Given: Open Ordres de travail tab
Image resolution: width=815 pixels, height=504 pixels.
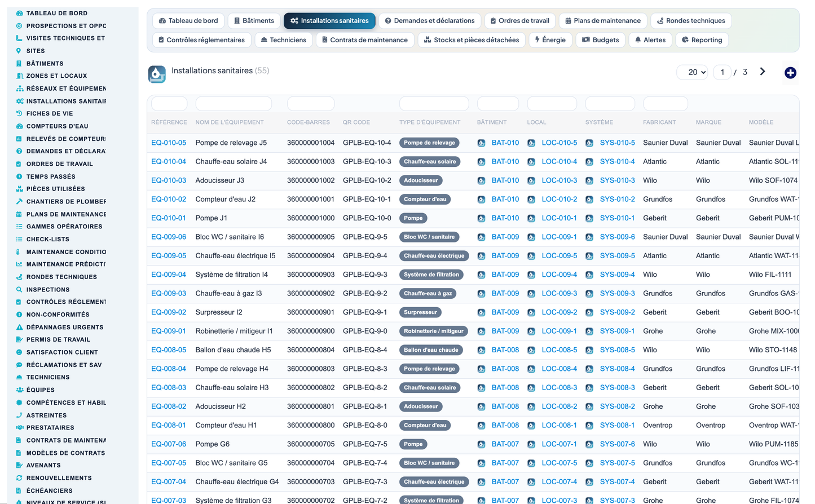Looking at the screenshot, I should pos(519,21).
